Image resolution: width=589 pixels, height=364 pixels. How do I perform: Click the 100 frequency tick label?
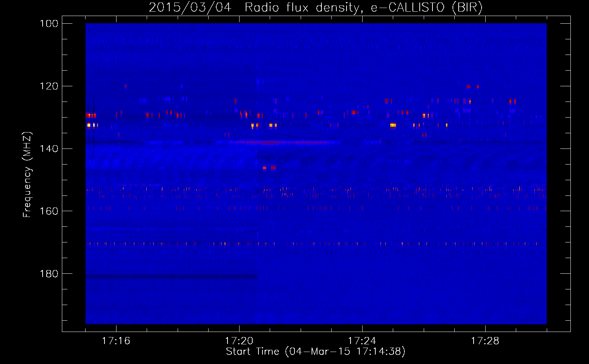point(49,24)
